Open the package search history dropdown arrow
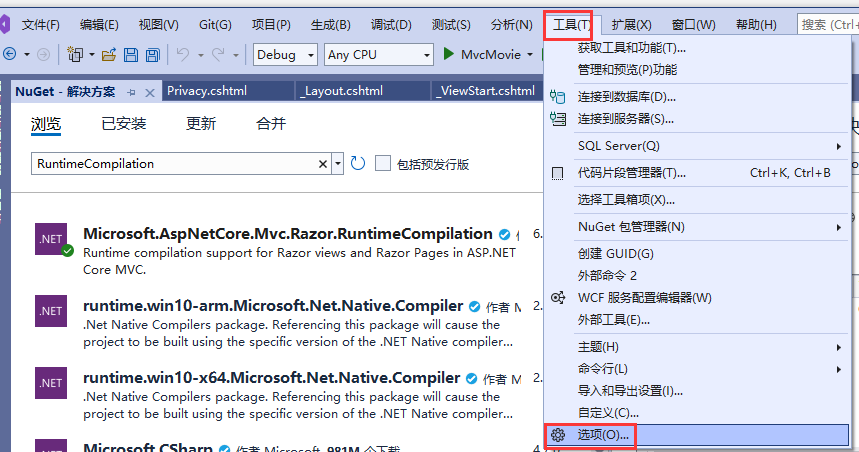The height and width of the screenshot is (452, 859). [x=338, y=164]
